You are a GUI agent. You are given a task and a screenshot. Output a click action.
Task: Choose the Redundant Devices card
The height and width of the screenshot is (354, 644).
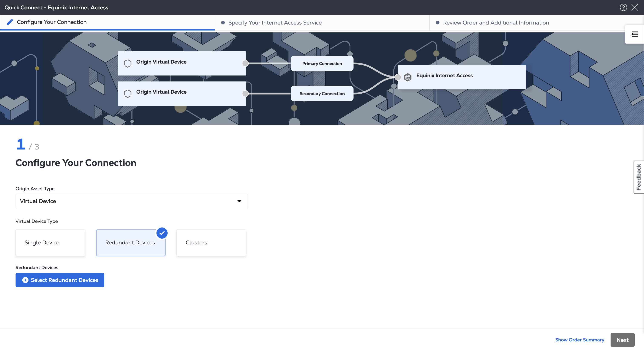tap(131, 243)
